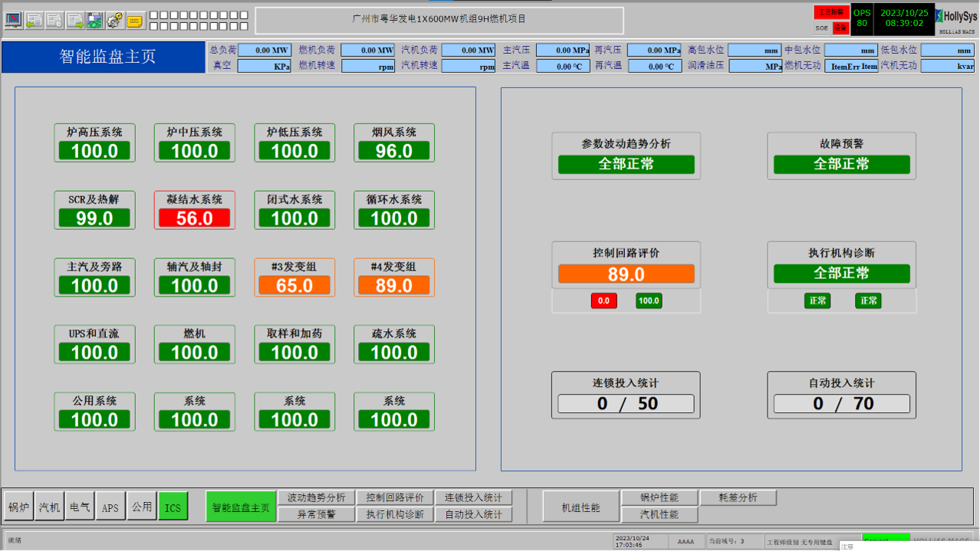Open system settings via the gear icon
The height and width of the screenshot is (551, 980).
114,20
